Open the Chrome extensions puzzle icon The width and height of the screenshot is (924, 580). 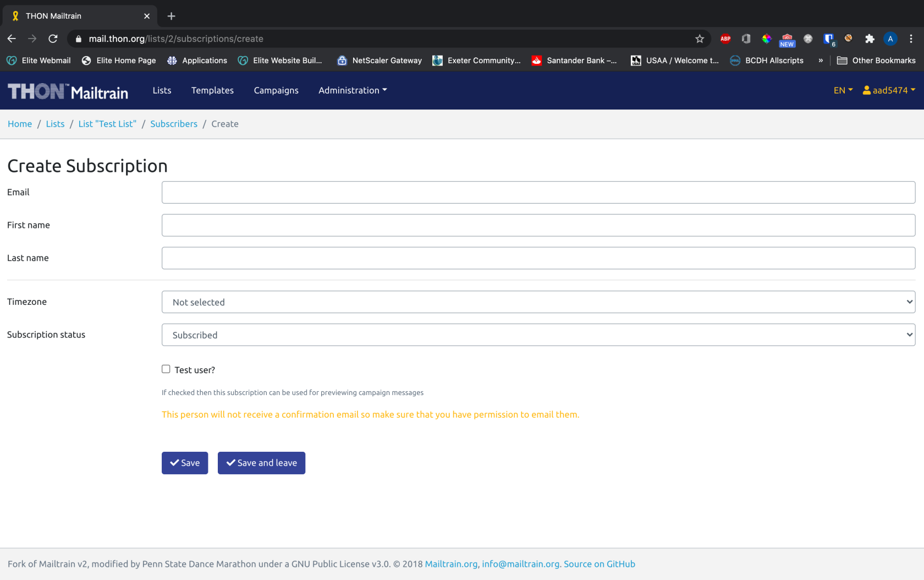click(x=870, y=39)
